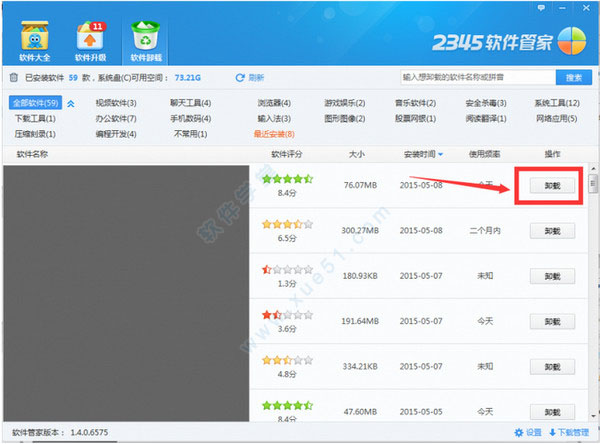
Task: Click the 大小 column header
Action: pyautogui.click(x=357, y=154)
